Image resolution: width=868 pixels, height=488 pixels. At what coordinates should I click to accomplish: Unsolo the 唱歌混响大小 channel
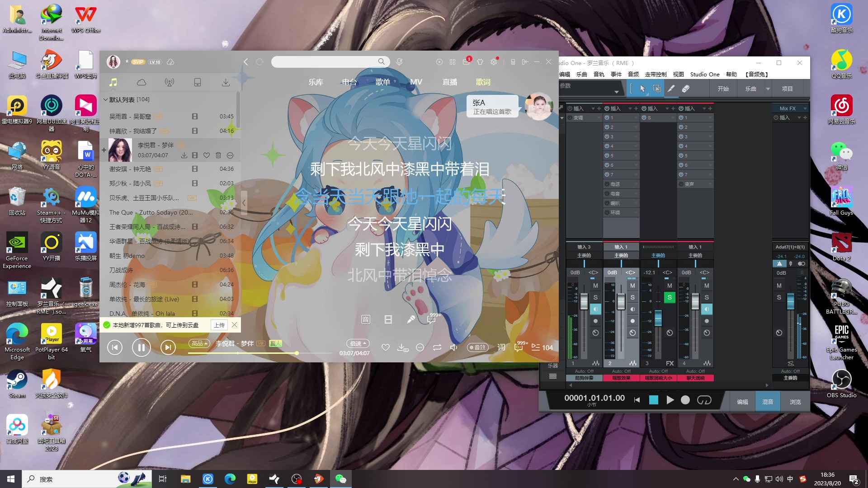click(x=670, y=297)
